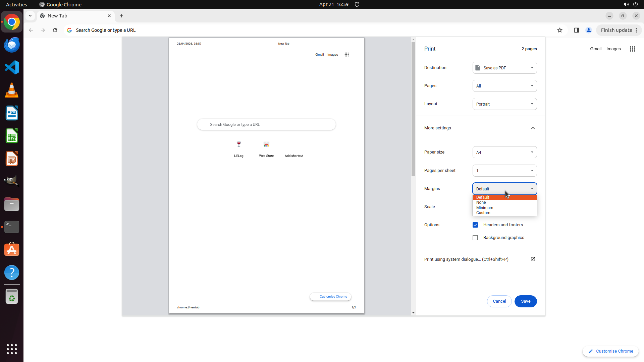
Task: Uncheck Headers and footers checkbox
Action: (x=475, y=225)
